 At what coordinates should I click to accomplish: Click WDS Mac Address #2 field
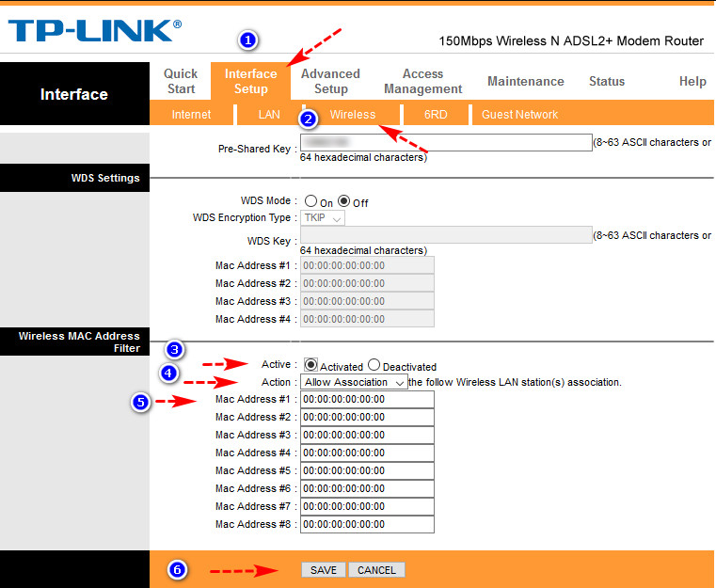coord(367,283)
